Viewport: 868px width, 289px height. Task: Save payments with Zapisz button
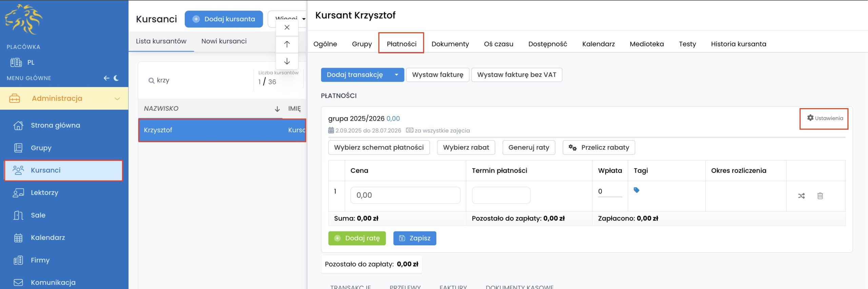[x=414, y=239]
